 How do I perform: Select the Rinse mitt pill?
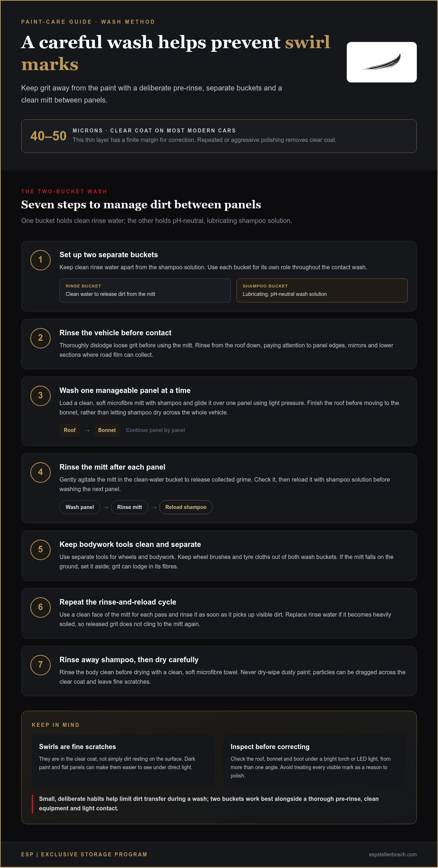(x=130, y=507)
